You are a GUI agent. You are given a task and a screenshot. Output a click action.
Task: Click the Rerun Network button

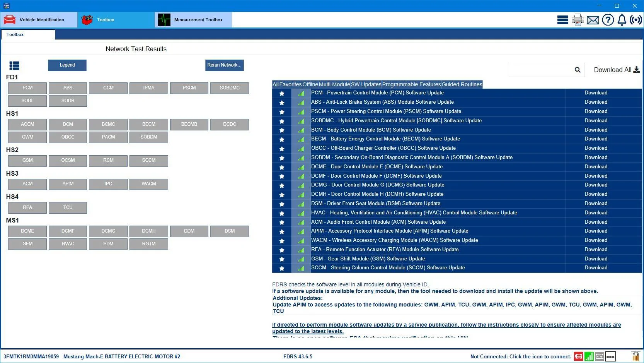[225, 65]
